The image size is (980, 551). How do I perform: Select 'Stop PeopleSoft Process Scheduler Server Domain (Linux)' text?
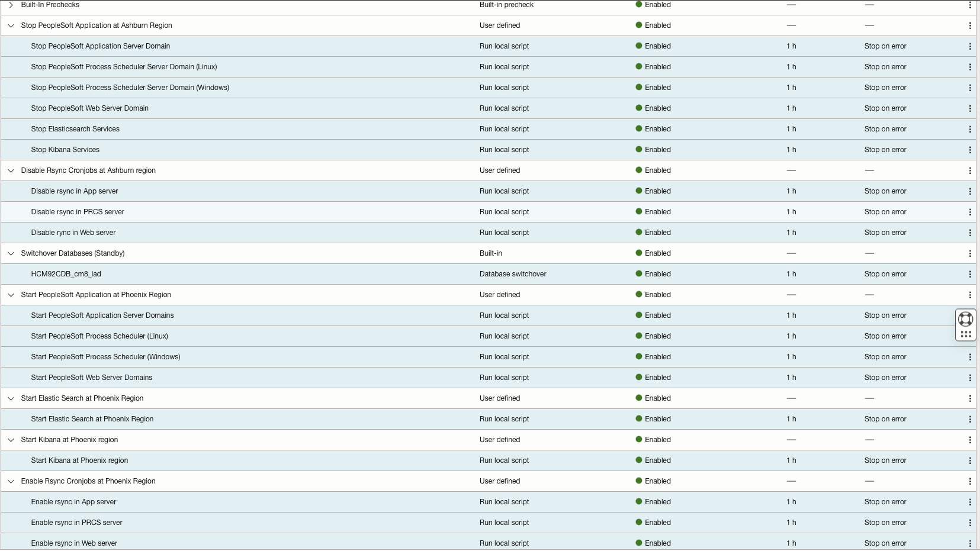click(124, 67)
